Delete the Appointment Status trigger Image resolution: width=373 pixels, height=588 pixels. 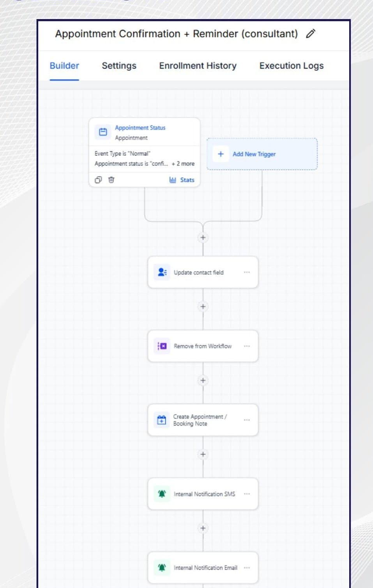111,180
